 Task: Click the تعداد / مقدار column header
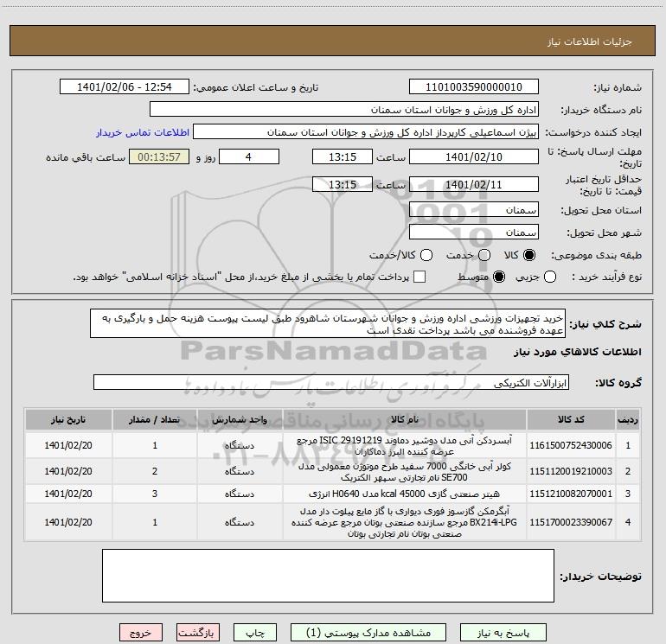pyautogui.click(x=155, y=419)
